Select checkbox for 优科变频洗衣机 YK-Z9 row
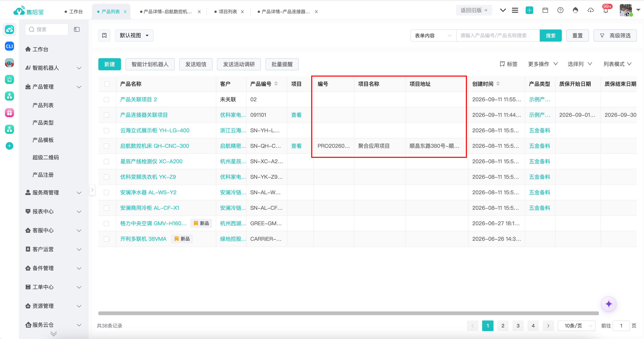Viewport: 644px width, 339px height. coord(106,177)
